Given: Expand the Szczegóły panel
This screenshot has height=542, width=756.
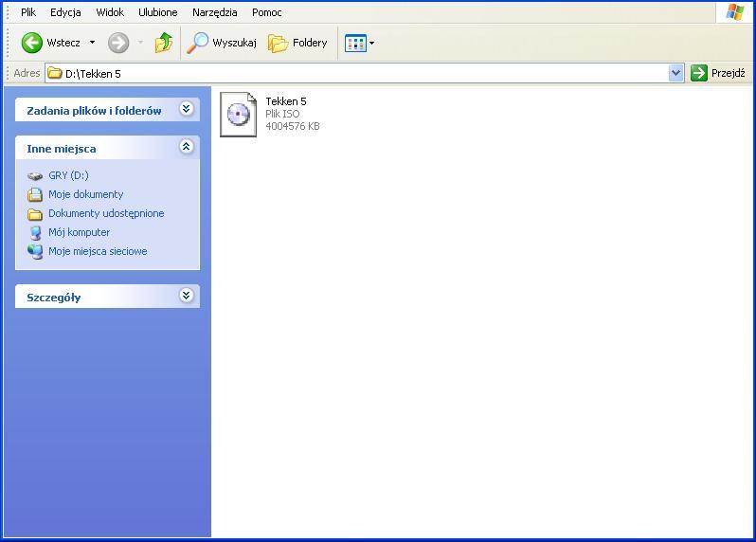Looking at the screenshot, I should click(x=186, y=295).
